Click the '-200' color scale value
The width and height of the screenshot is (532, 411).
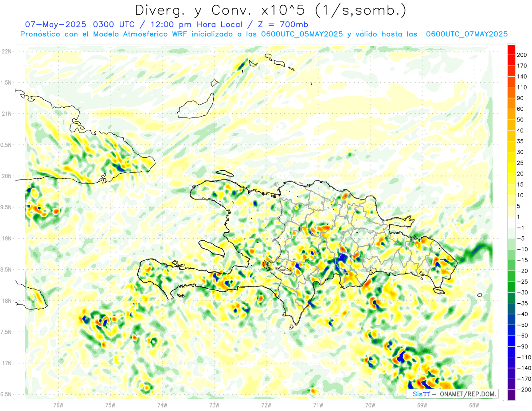pyautogui.click(x=524, y=390)
